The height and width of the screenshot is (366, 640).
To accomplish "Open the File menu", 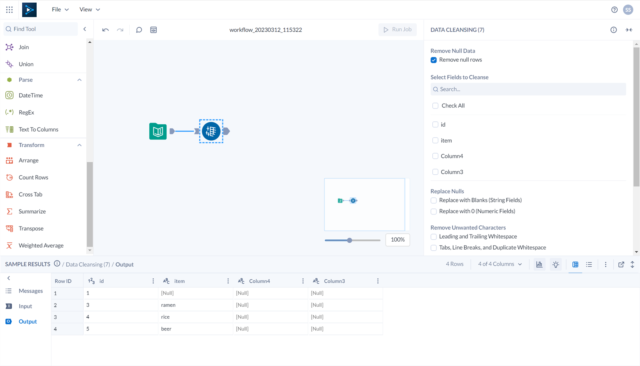I will coord(60,9).
